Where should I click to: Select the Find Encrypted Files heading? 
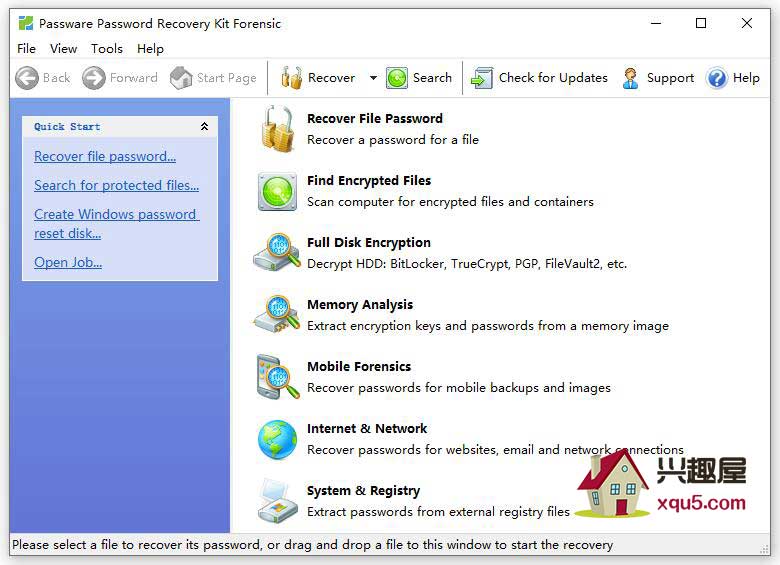pyautogui.click(x=369, y=181)
